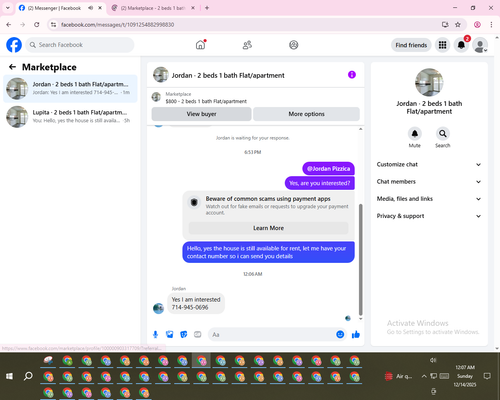Click the Chrome address bar URL

pos(117,25)
